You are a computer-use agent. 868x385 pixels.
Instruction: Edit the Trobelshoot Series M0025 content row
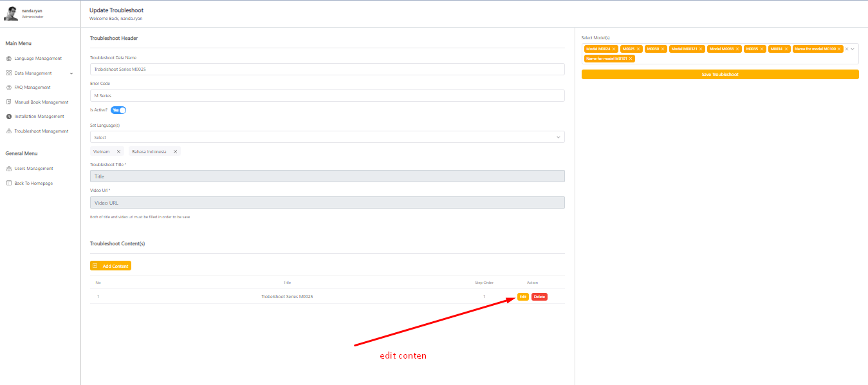pos(522,297)
